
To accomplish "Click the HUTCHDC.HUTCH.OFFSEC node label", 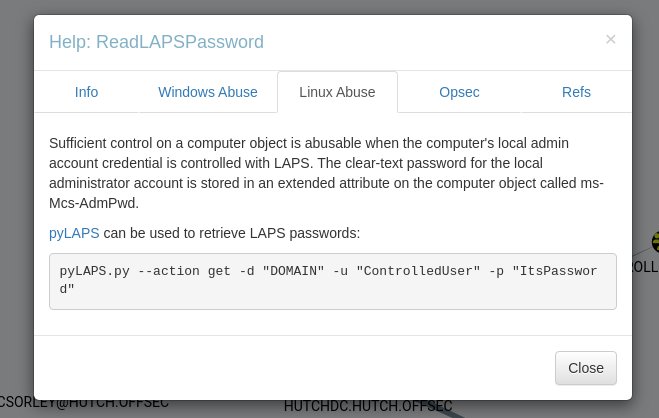I will click(368, 406).
